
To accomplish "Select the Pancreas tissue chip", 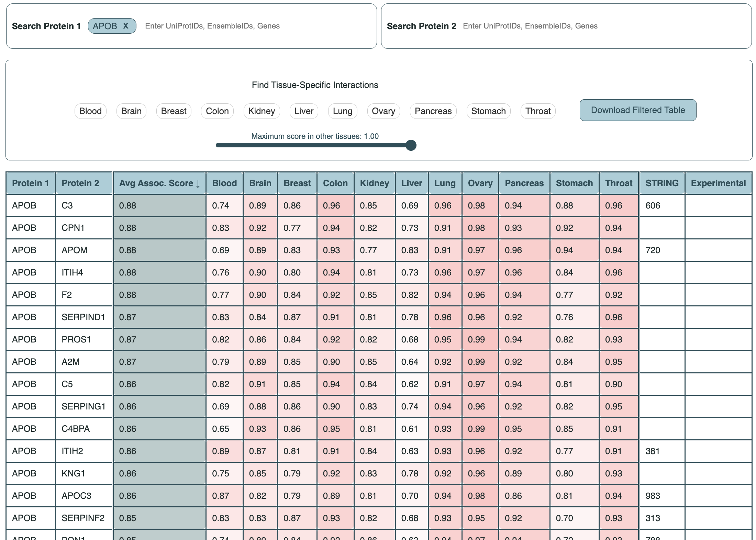I will pos(433,111).
